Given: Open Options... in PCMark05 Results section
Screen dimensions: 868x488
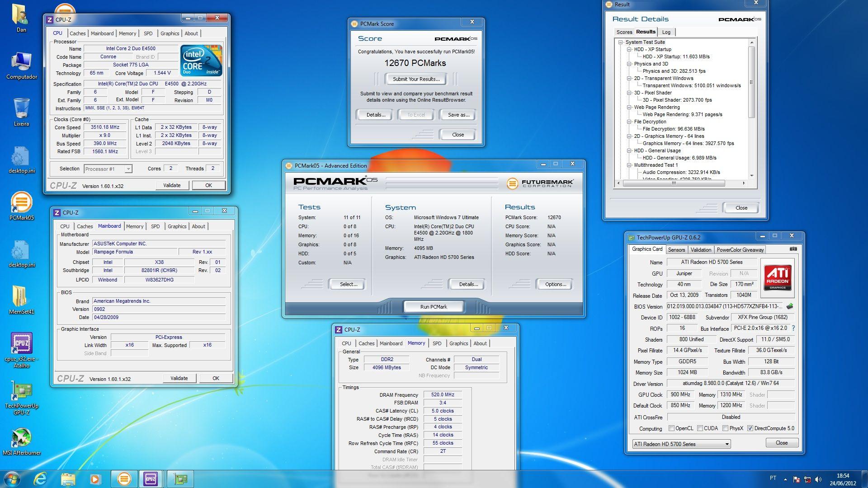Looking at the screenshot, I should pos(555,284).
